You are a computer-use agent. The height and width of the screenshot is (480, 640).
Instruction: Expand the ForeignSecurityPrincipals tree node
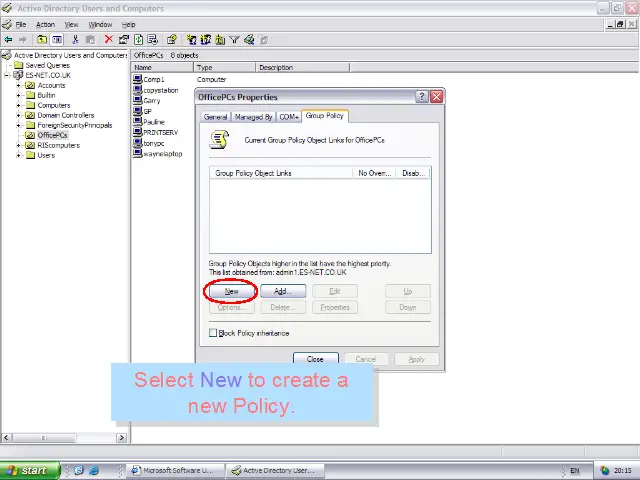tap(18, 125)
